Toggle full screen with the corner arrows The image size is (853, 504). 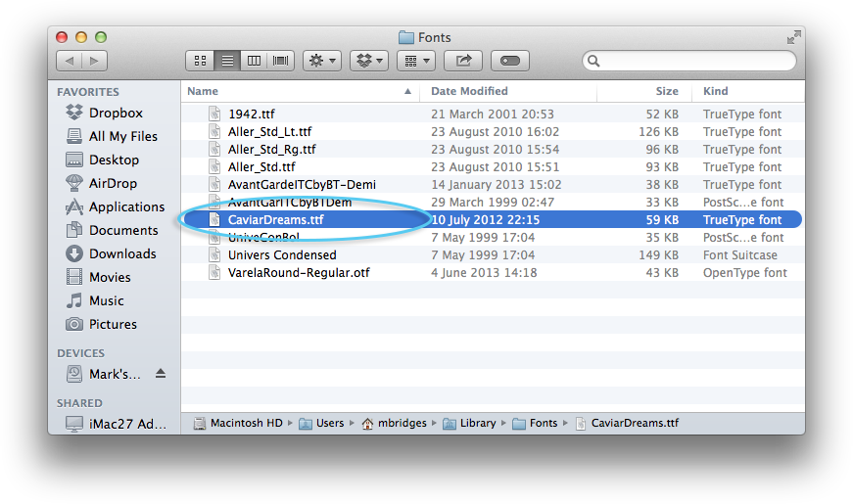tap(793, 37)
